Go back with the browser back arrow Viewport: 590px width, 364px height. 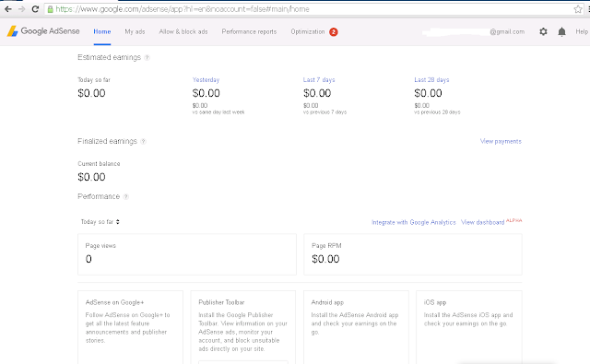(x=8, y=9)
